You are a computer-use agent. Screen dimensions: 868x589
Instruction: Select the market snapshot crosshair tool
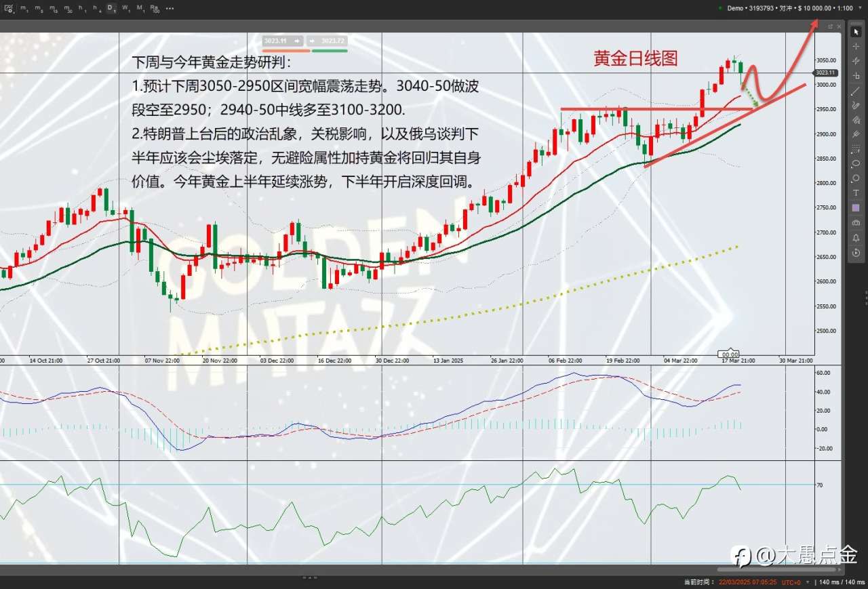tap(856, 61)
